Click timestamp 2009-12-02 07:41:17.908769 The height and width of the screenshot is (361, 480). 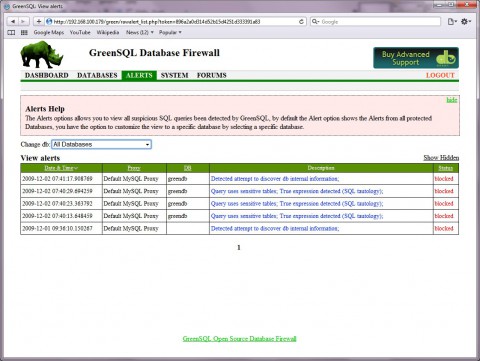pyautogui.click(x=57, y=179)
